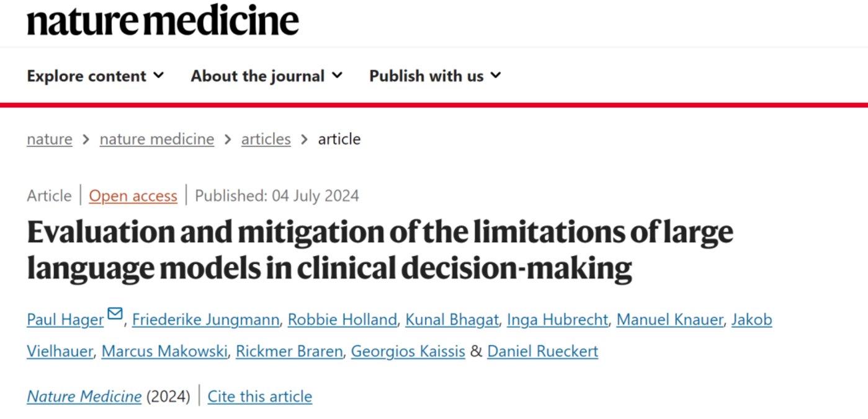Open author Paul Hager's profile
Screen dimensions: 868x419
tap(65, 320)
